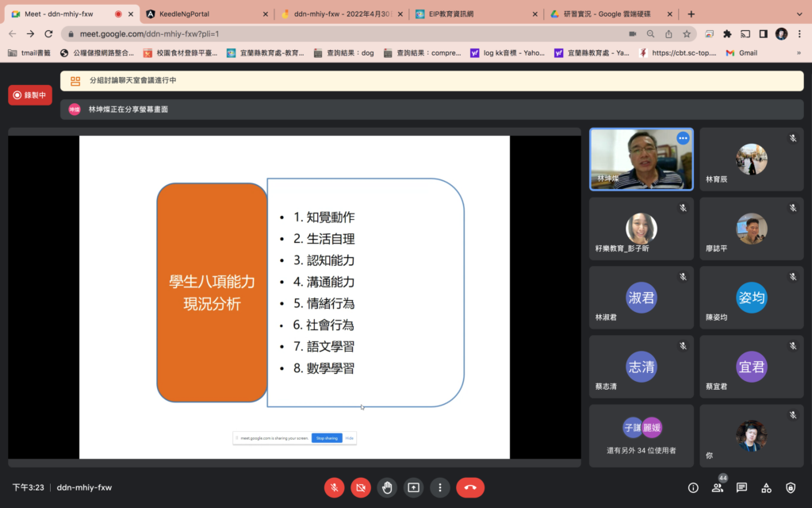Close the KeedleNgPortal tab
Screen dimensions: 812x508
(x=265, y=14)
